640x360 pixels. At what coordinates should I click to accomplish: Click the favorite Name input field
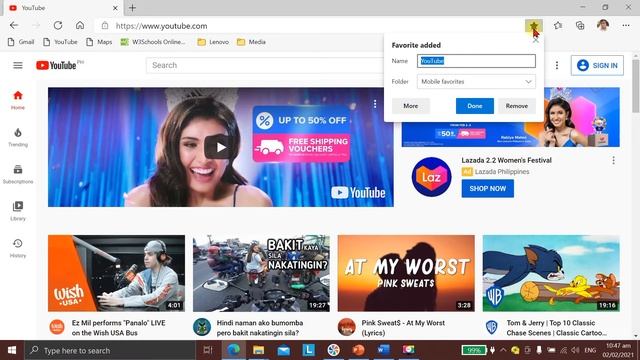476,61
